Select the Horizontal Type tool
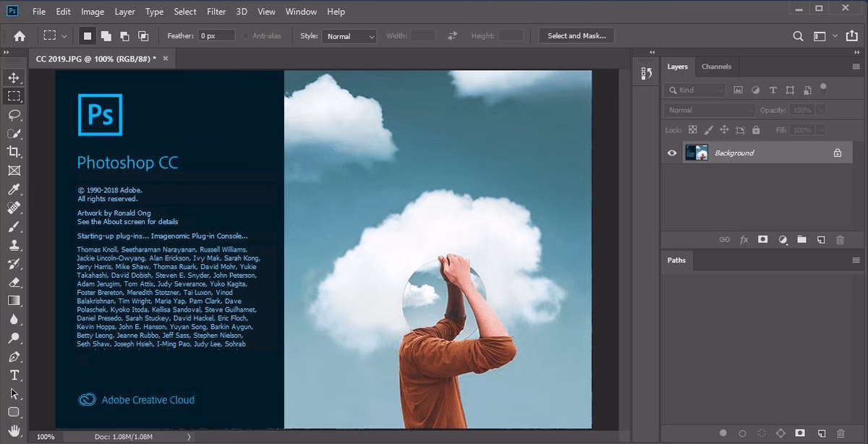The height and width of the screenshot is (444, 868). (16, 375)
